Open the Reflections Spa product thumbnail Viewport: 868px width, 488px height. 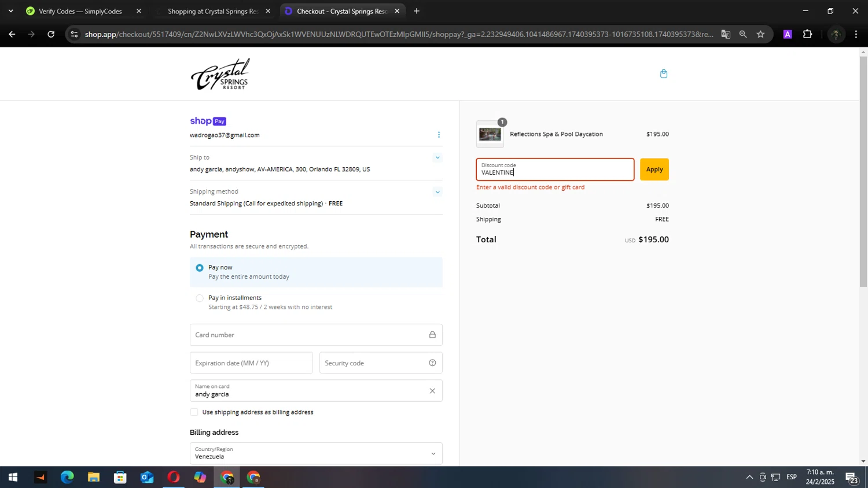tap(490, 134)
